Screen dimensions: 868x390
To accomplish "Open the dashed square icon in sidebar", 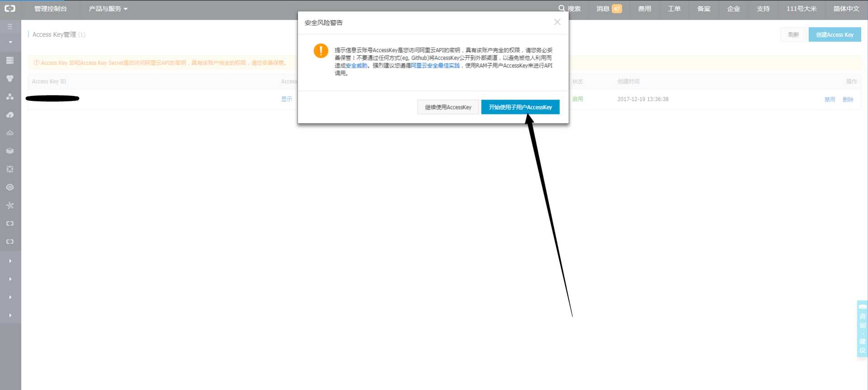I will [10, 169].
